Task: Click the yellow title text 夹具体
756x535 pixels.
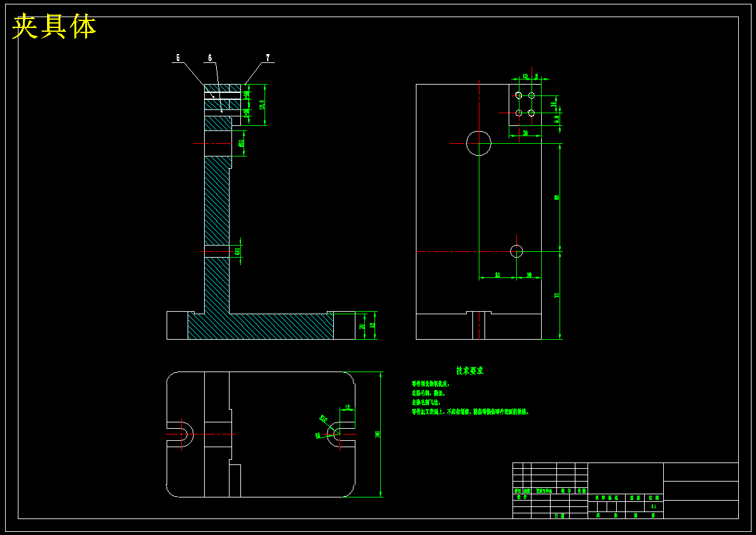Action: [x=54, y=27]
